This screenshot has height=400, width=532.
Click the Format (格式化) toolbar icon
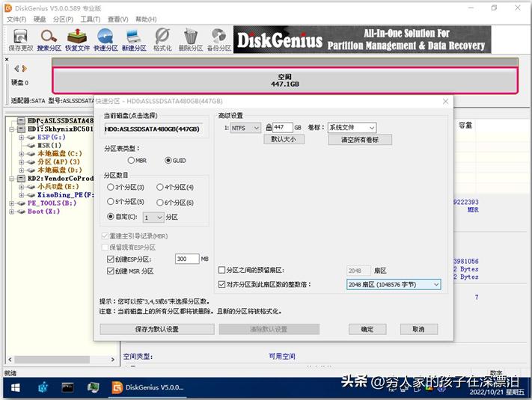click(162, 40)
